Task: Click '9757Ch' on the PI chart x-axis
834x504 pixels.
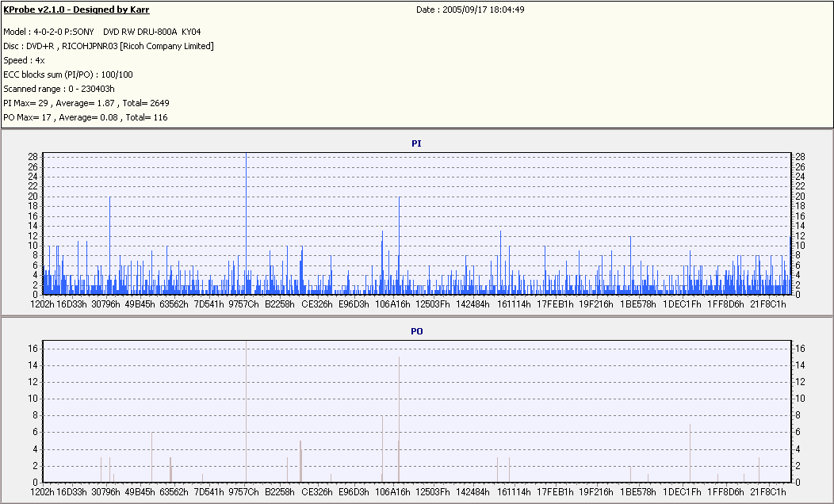Action: [x=243, y=304]
